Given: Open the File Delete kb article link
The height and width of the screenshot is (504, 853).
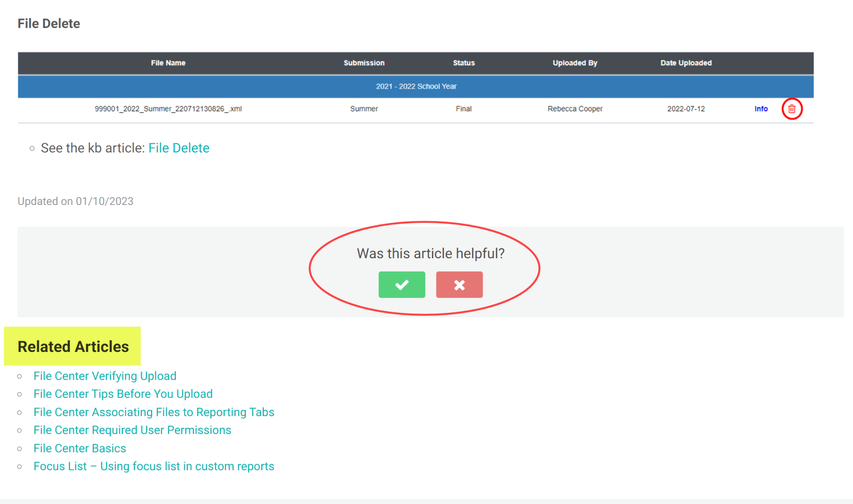Looking at the screenshot, I should point(179,148).
